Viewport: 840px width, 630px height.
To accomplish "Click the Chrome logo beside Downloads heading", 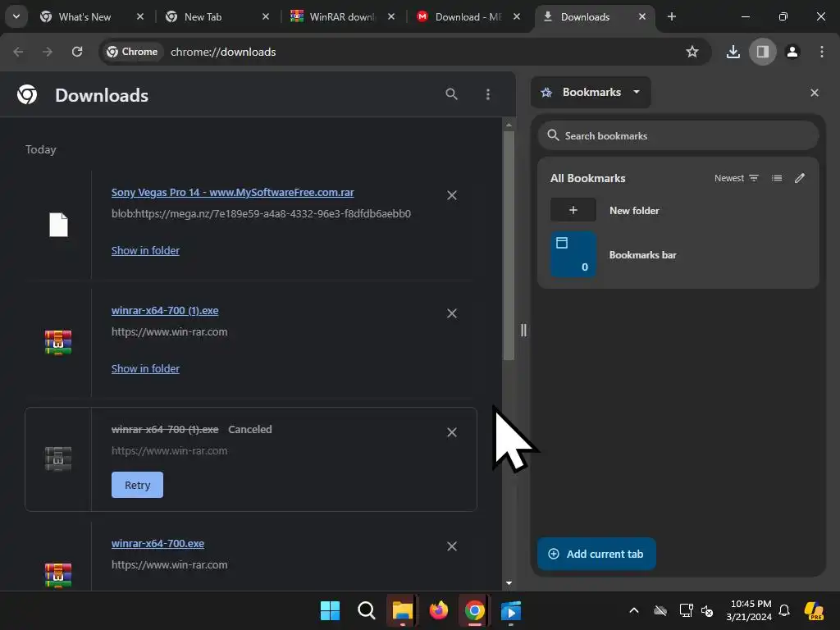I will tap(27, 95).
